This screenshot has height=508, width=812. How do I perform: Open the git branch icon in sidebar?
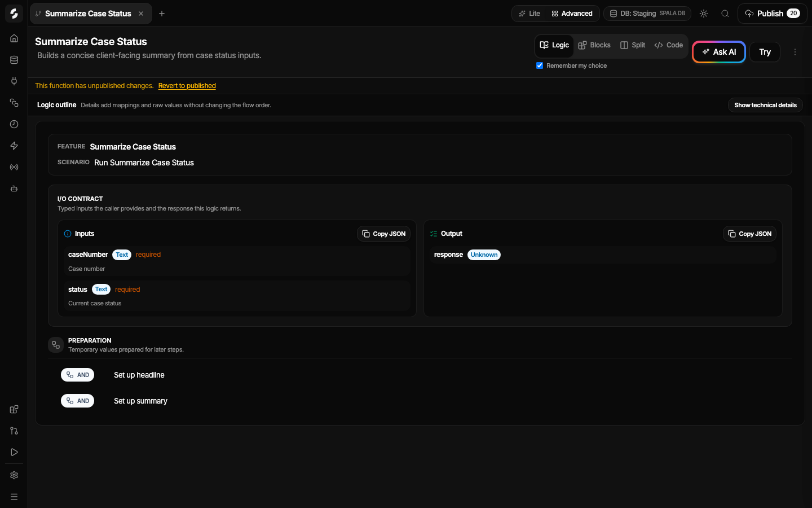(14, 431)
